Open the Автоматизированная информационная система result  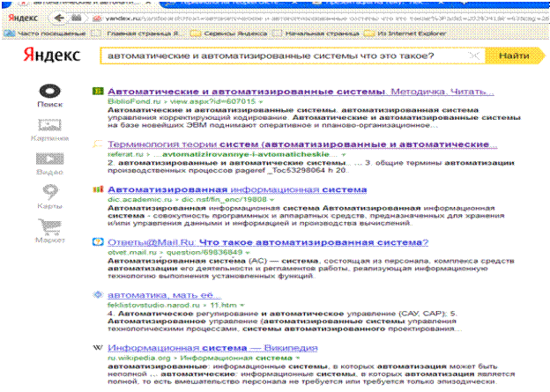tap(237, 189)
